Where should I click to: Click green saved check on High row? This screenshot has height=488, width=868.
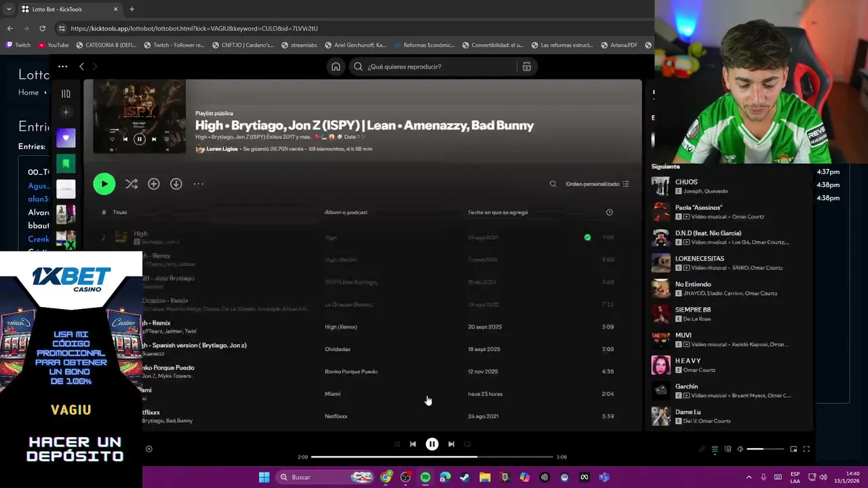587,237
